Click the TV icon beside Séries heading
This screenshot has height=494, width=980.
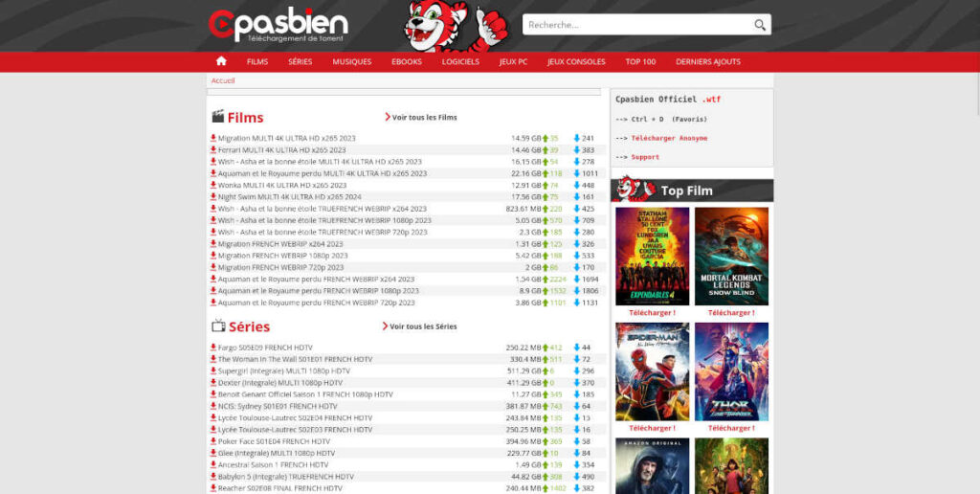219,326
